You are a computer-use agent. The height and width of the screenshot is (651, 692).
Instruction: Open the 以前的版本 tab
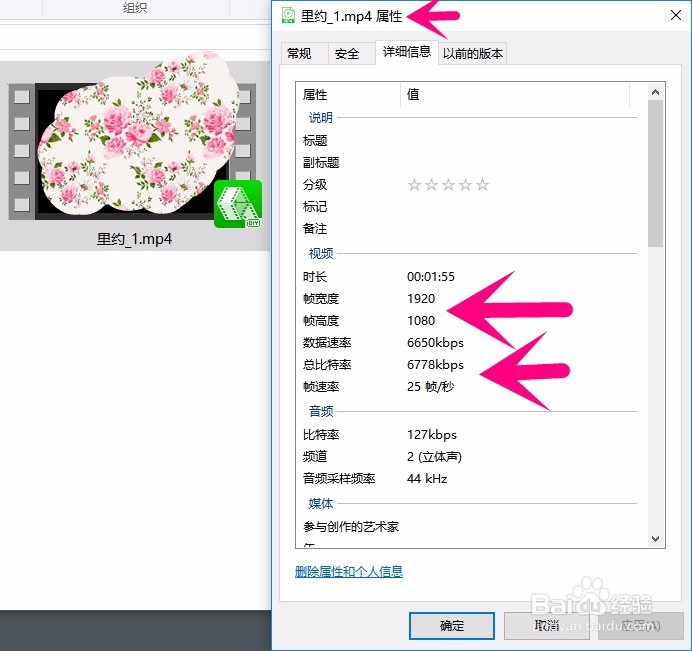[x=473, y=53]
